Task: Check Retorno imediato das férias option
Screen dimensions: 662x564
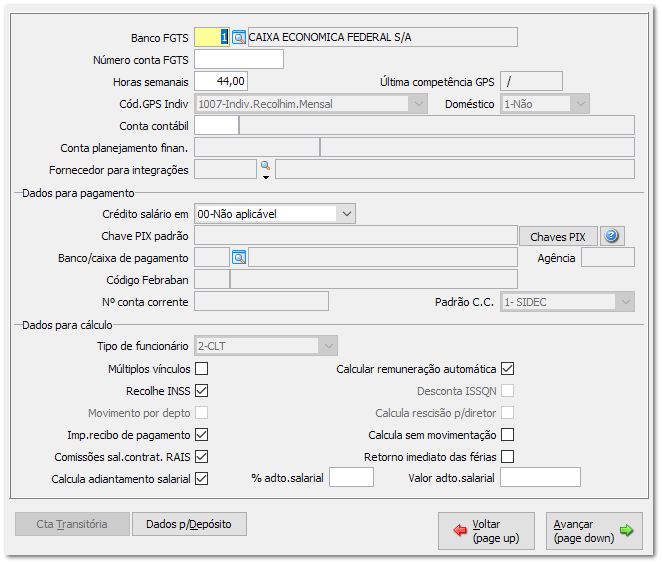Action: pos(507,457)
